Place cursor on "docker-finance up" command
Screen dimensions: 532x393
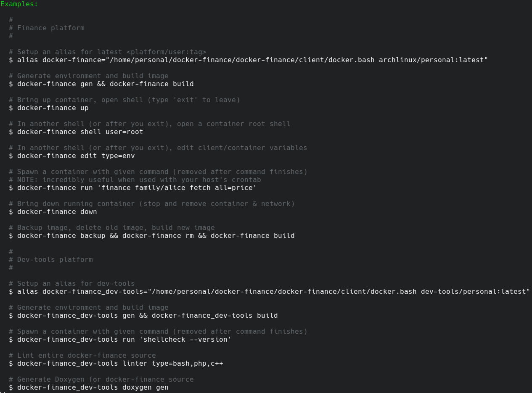(53, 108)
